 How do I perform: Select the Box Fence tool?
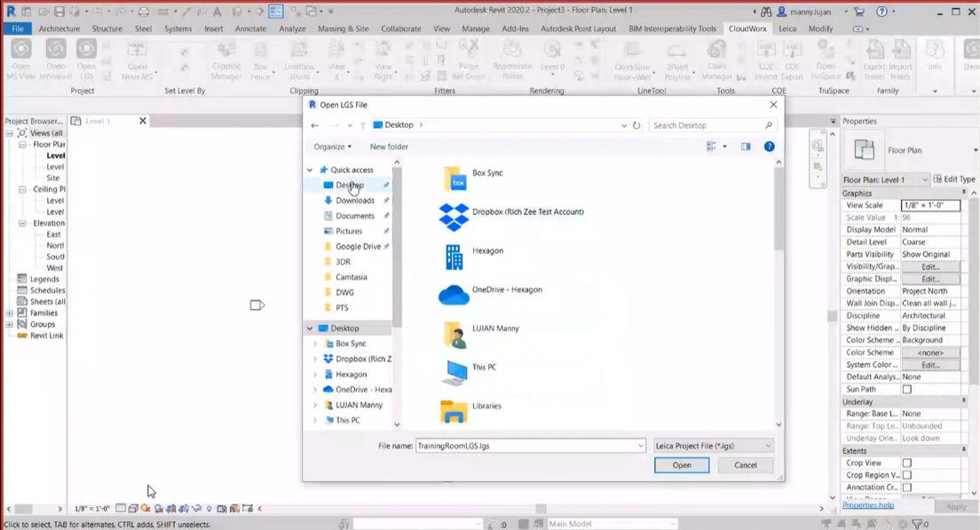[x=260, y=59]
